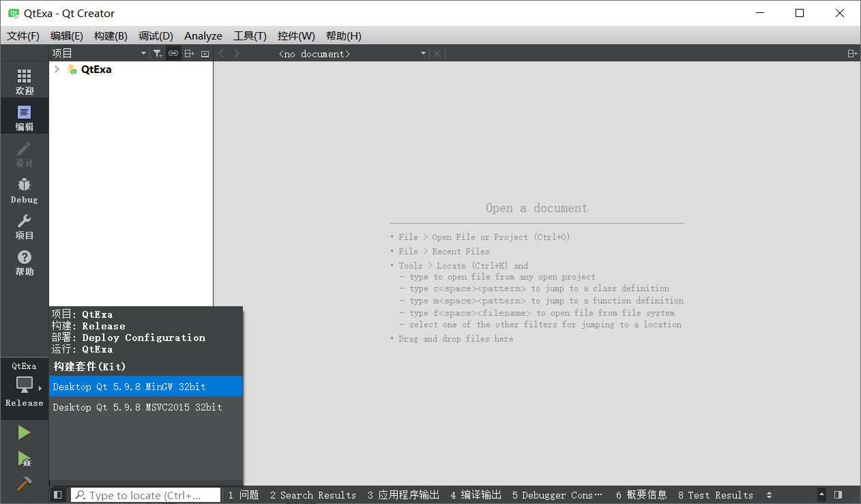Click the filter tree icon in the project panel
Viewport: 861px width, 504px height.
coord(158,53)
